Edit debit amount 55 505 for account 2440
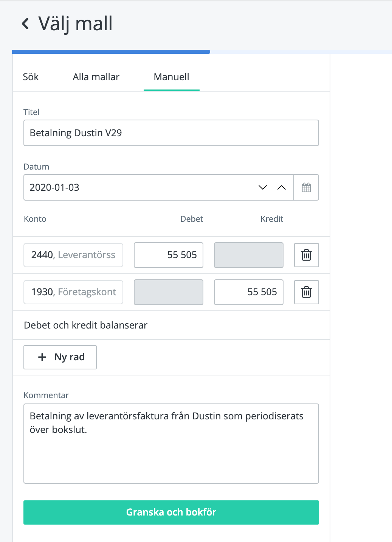The image size is (392, 542). coord(169,255)
